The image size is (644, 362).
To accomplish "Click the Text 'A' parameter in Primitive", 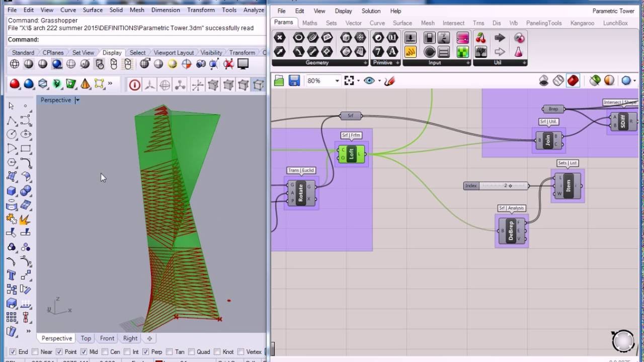I will tap(392, 52).
